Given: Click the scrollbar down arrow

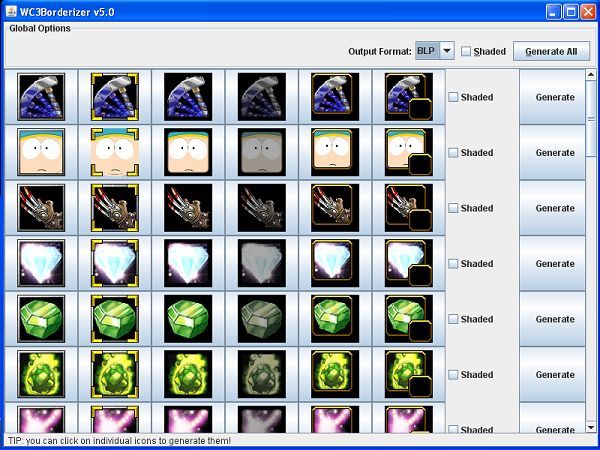Looking at the screenshot, I should pos(591,427).
